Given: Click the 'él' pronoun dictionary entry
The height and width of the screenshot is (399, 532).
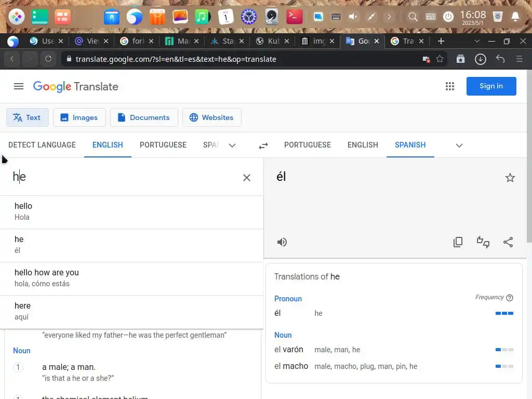Looking at the screenshot, I should [277, 313].
